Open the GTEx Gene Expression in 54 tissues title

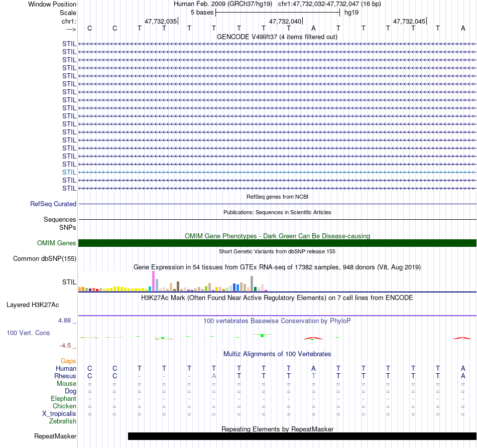click(x=277, y=267)
